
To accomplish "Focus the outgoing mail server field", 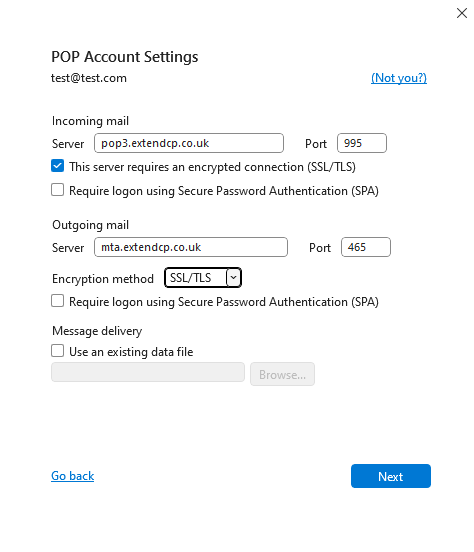I will click(x=191, y=247).
